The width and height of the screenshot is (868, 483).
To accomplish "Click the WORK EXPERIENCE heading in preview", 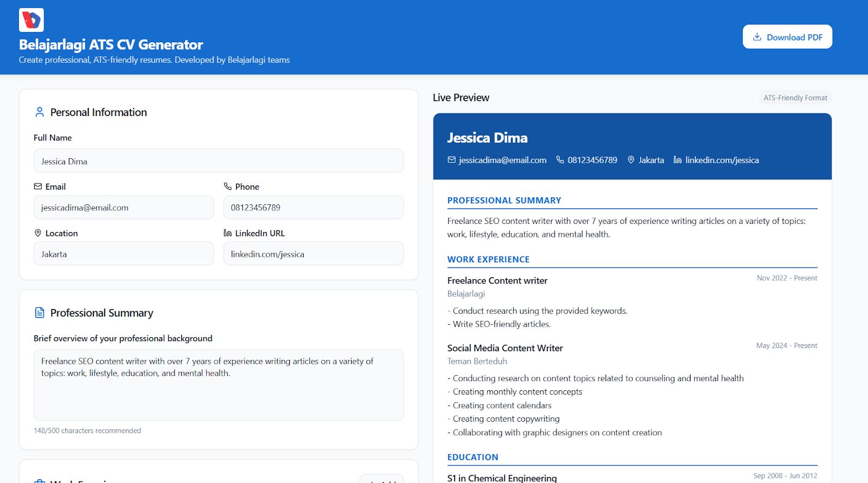I will tap(488, 260).
